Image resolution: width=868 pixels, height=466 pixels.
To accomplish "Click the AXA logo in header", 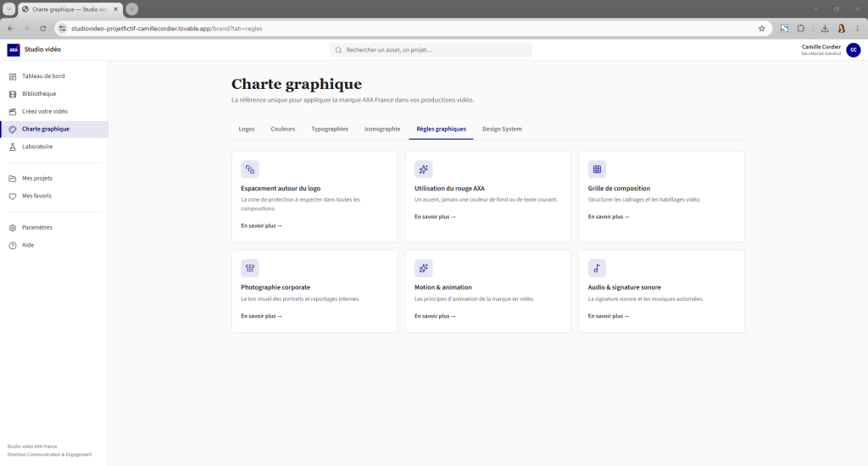I will pos(14,50).
